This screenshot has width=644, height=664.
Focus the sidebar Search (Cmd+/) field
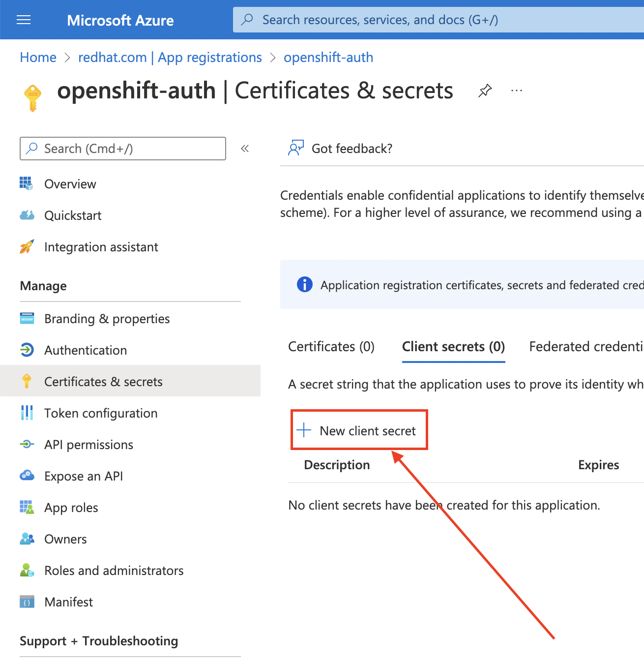[x=128, y=149]
